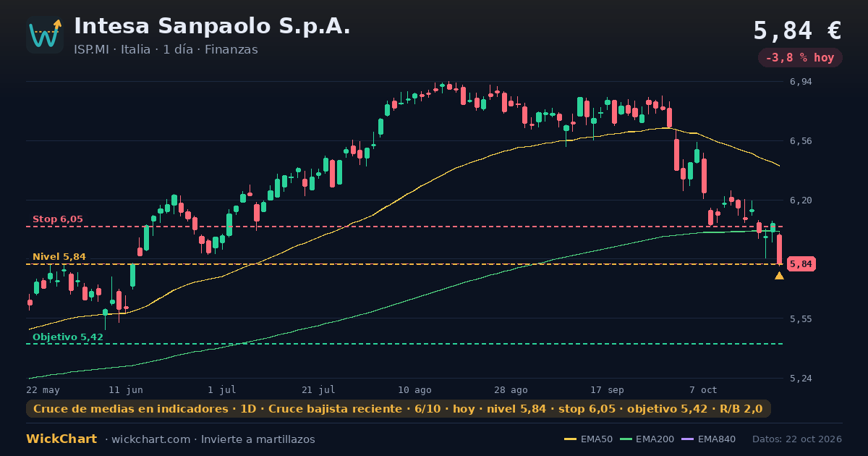
Task: Click the "11 jun" date axis label
Action: pyautogui.click(x=126, y=389)
